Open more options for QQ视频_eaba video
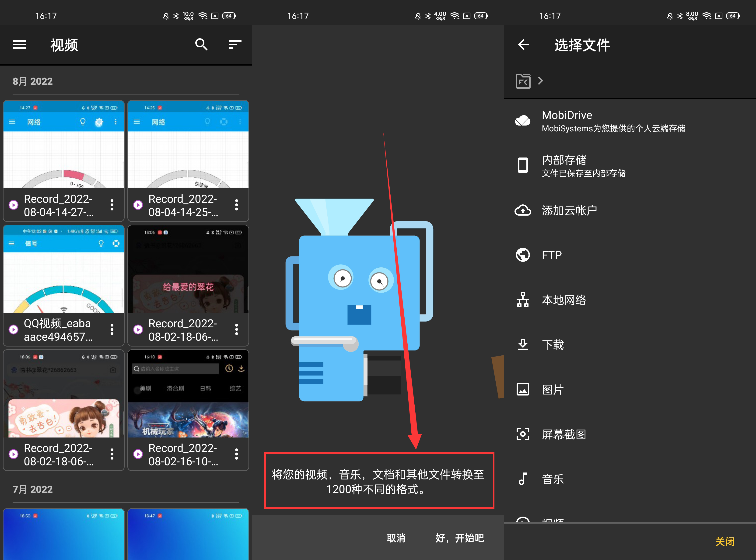 click(112, 329)
